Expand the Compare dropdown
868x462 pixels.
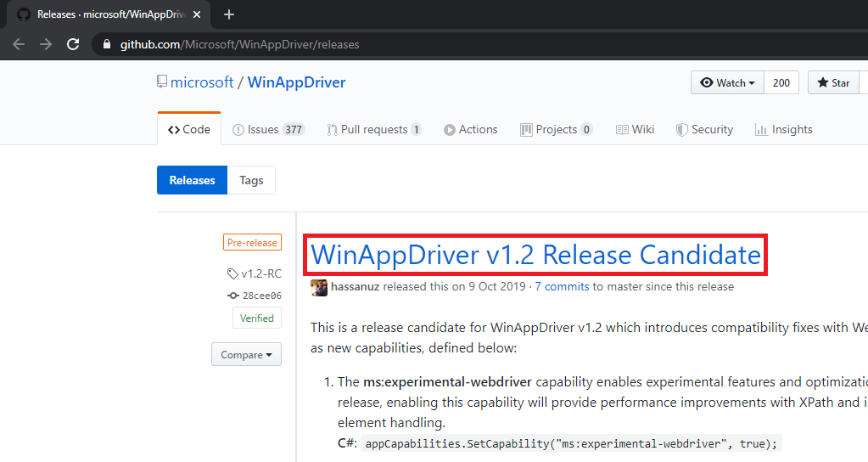pyautogui.click(x=246, y=355)
